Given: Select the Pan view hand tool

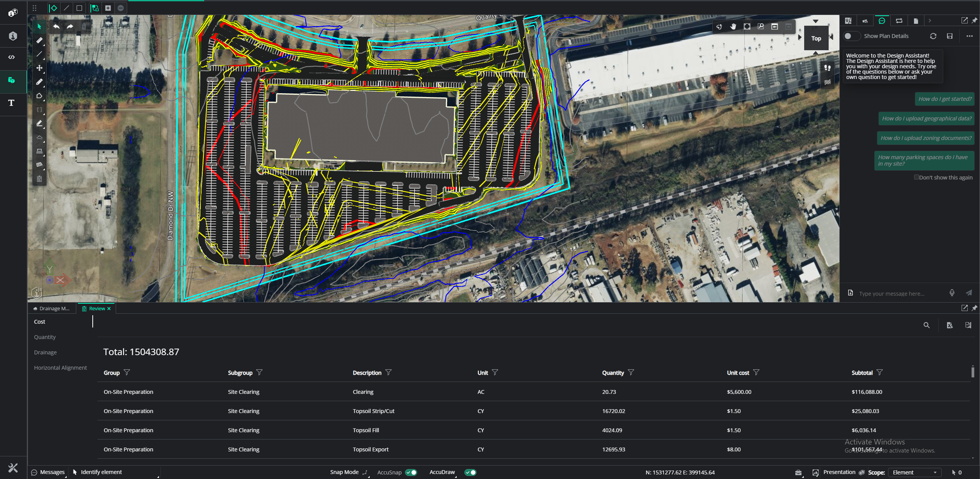Looking at the screenshot, I should coord(733,26).
